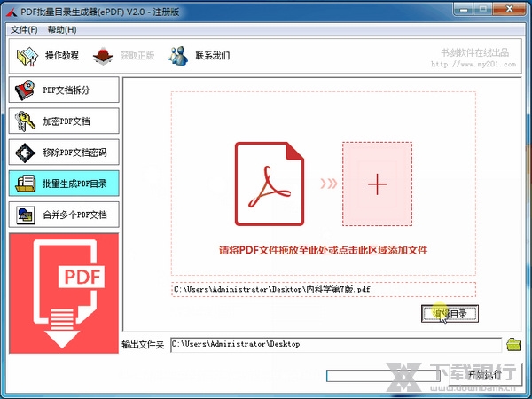The image size is (532, 399).
Task: Click the 内科学第7版.pdf file path field
Action: pyautogui.click(x=324, y=289)
